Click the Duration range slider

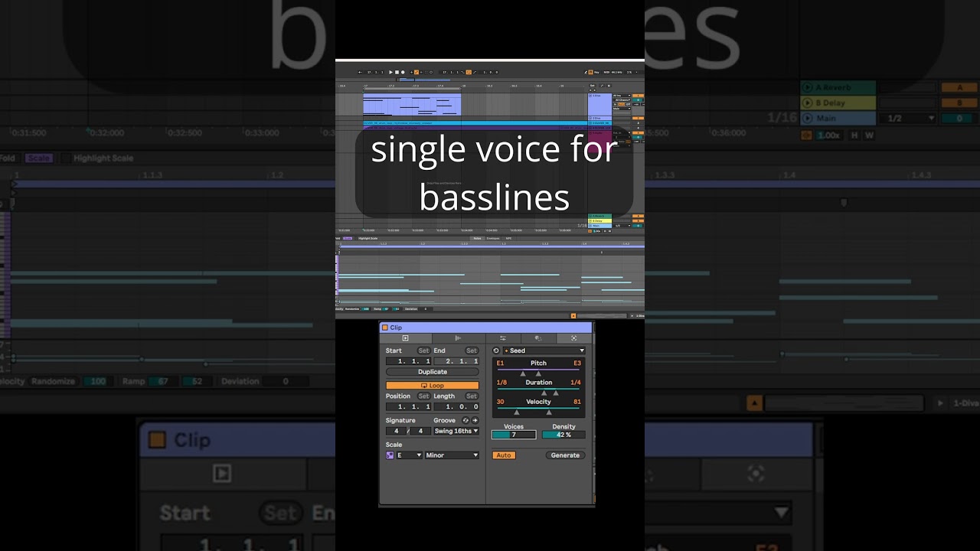coord(539,390)
